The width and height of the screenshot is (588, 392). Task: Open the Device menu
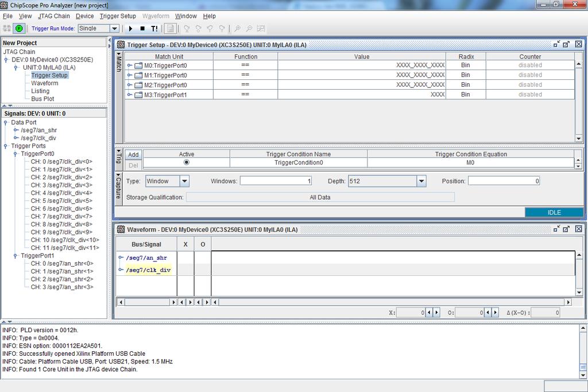85,16
